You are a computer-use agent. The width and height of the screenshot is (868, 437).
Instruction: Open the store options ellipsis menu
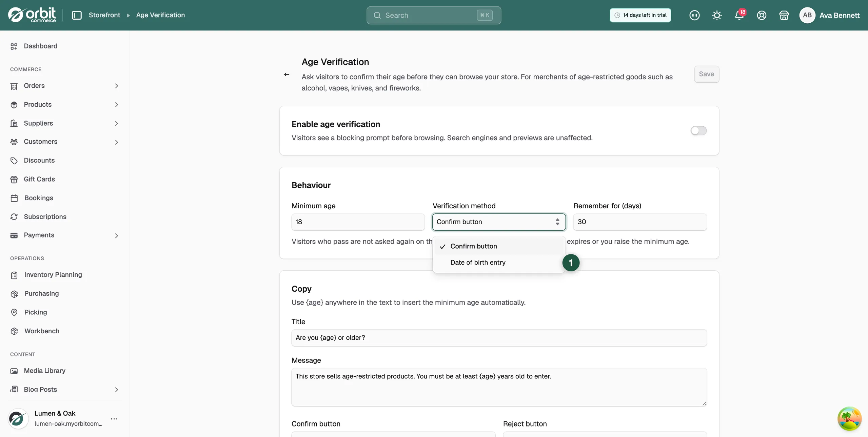tap(114, 419)
